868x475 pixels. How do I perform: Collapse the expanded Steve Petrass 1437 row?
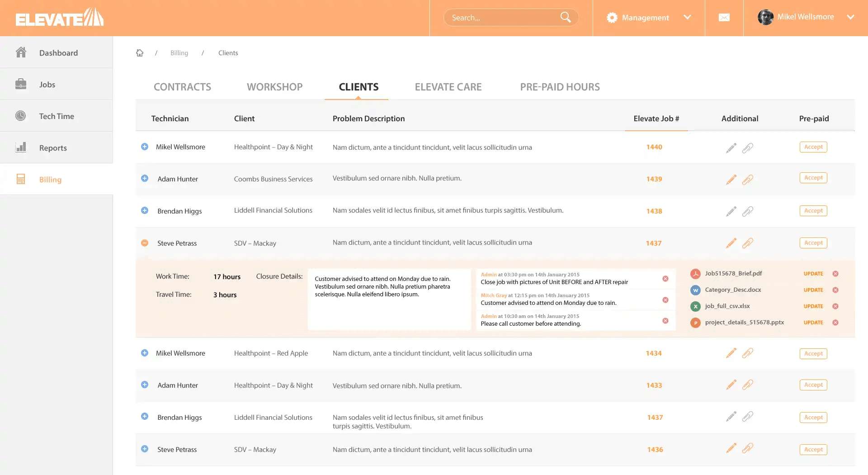pos(145,243)
